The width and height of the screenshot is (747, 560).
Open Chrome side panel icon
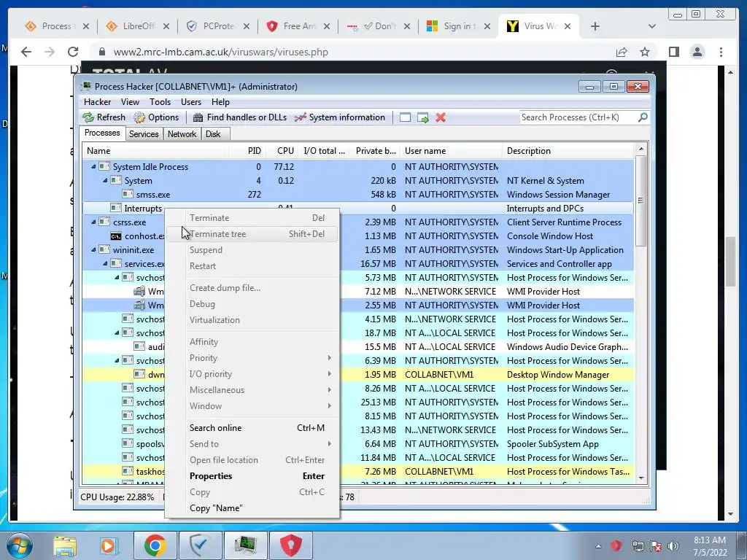tap(673, 52)
